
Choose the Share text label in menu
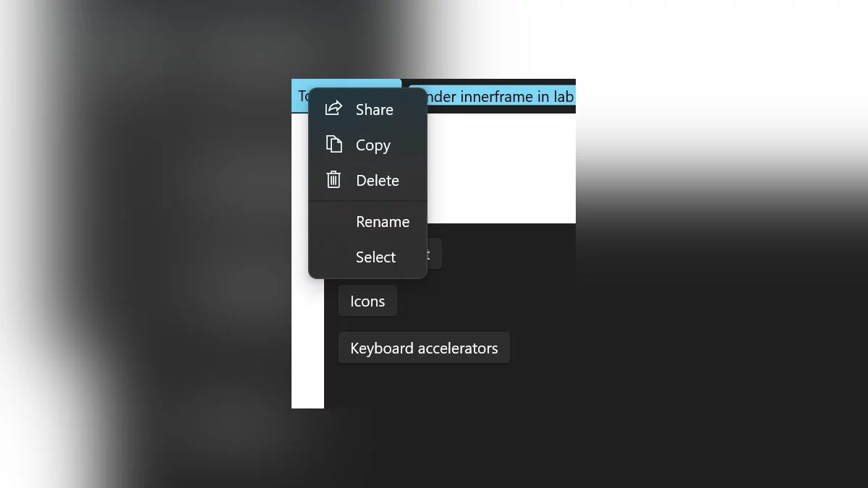click(375, 109)
